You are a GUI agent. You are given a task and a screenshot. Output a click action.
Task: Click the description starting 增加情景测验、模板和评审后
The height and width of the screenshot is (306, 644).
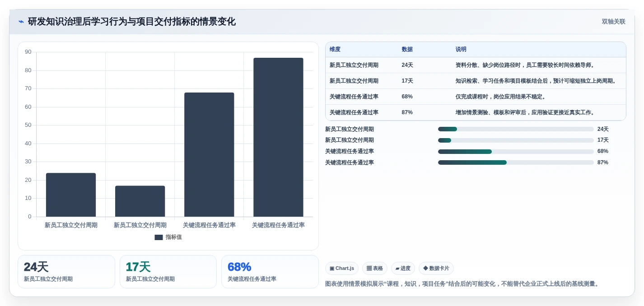click(x=526, y=112)
